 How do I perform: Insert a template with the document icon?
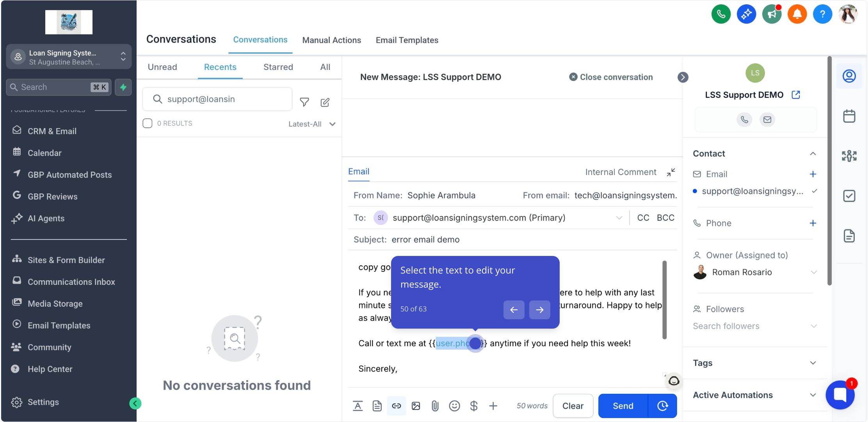click(377, 406)
